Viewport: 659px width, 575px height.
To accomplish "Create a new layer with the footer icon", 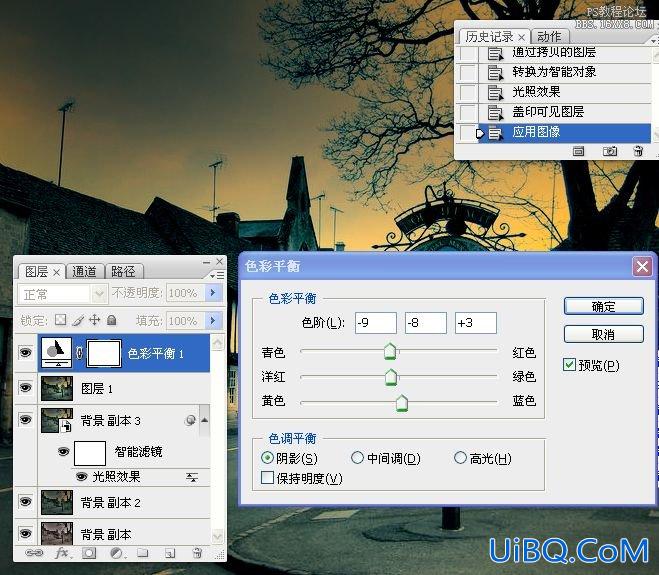I will point(170,553).
